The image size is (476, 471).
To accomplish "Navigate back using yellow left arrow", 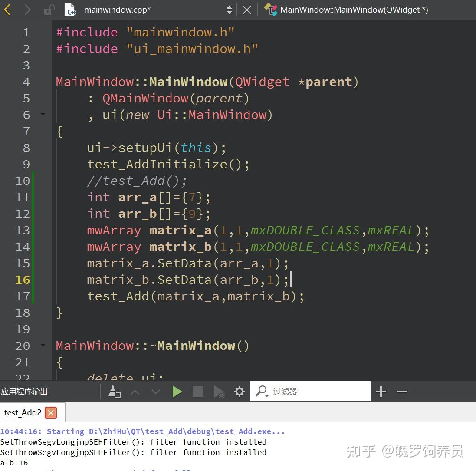I will point(7,9).
